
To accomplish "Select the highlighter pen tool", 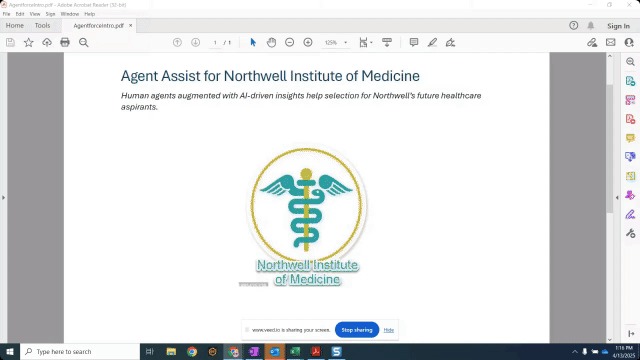I will 432,42.
